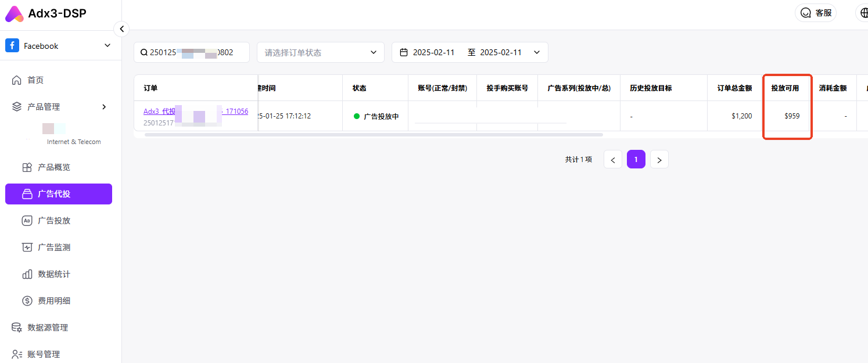Collapse the sidebar with arrow button
Screen dimensions: 868x363
121,29
